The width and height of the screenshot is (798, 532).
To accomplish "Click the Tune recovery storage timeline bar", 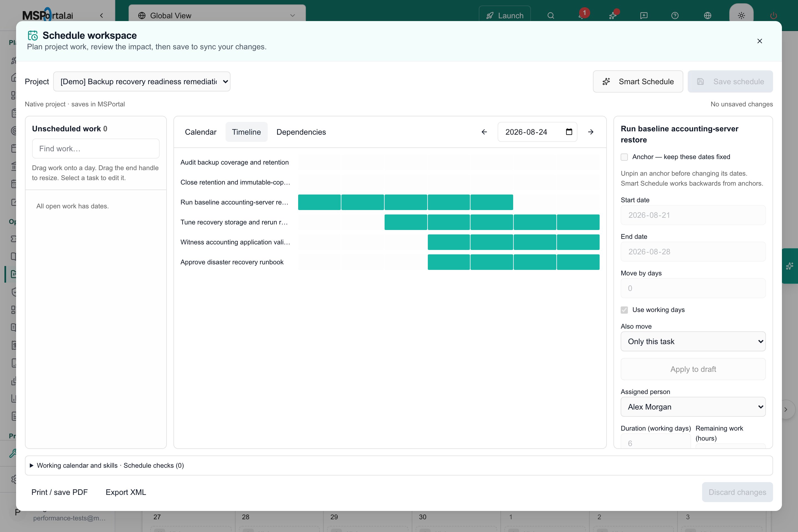I will pos(492,222).
